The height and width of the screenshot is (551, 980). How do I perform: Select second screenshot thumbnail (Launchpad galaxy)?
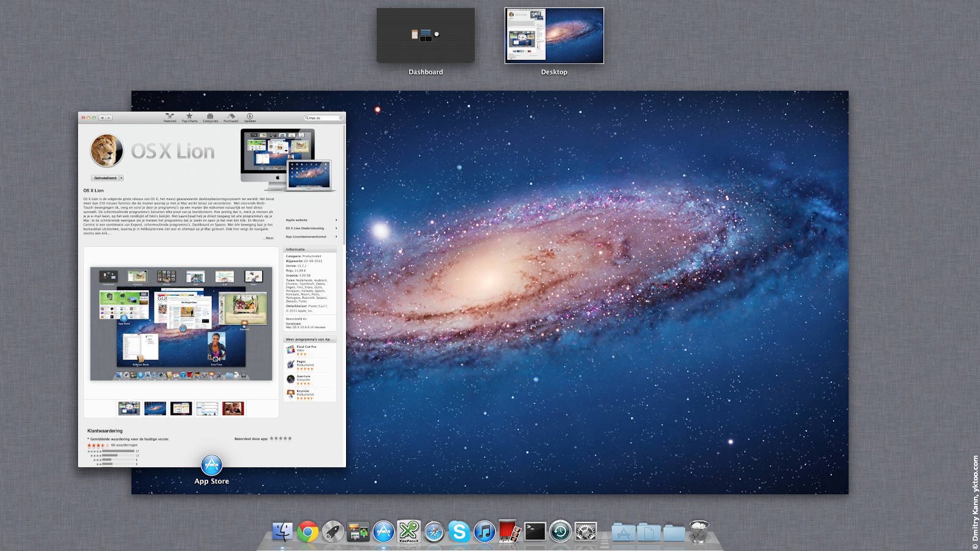[x=155, y=408]
